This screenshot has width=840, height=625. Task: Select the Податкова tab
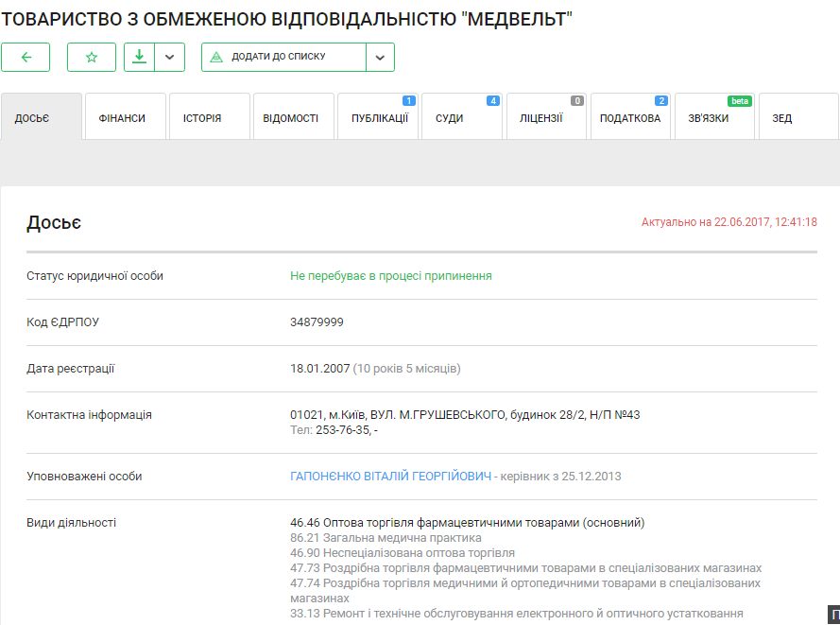click(629, 118)
